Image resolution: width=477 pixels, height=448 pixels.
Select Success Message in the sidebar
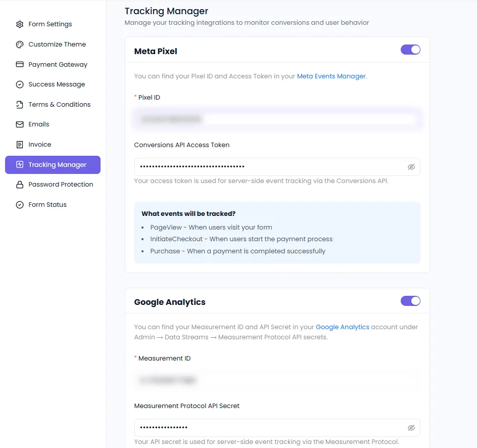tap(53, 84)
